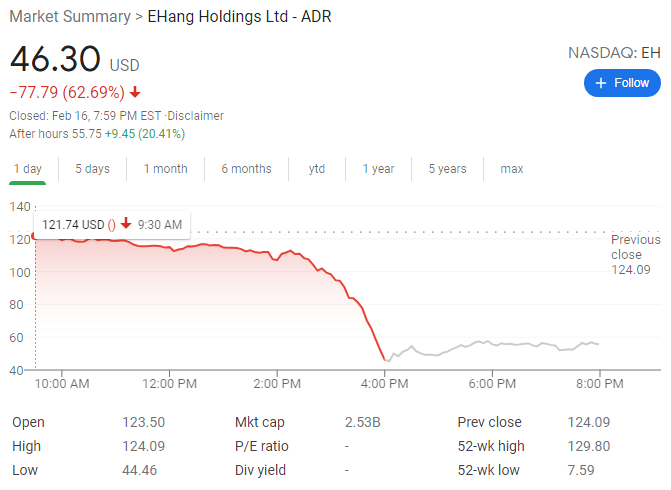The width and height of the screenshot is (671, 490).
Task: Click the NASDAQ: EH ticker label
Action: 614,52
